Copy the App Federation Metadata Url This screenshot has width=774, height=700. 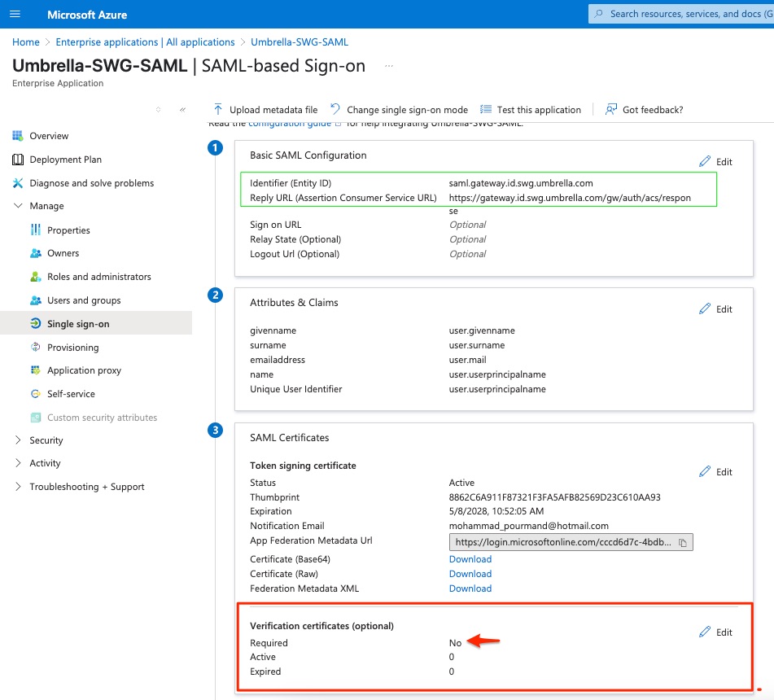tap(683, 543)
